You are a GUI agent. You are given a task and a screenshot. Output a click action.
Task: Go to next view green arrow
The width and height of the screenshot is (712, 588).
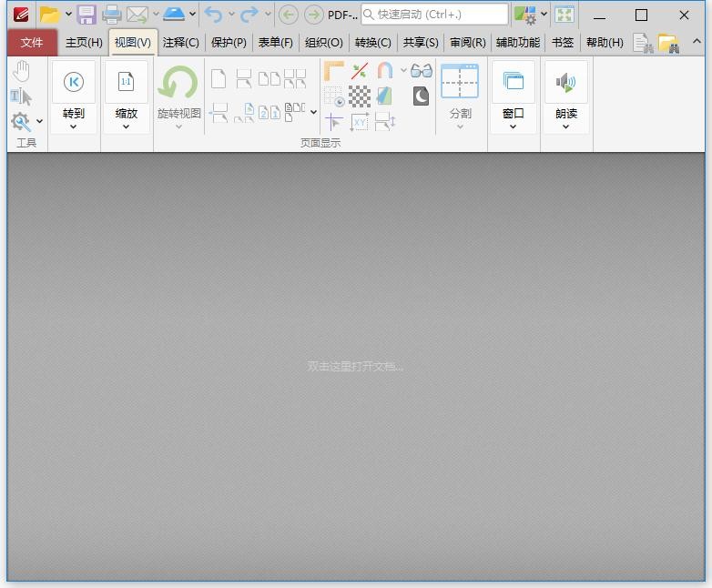[313, 15]
